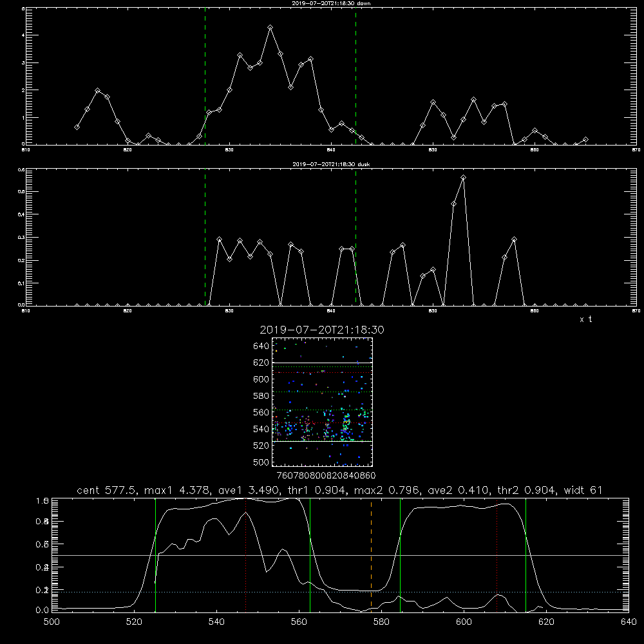Image resolution: width=644 pixels, height=644 pixels.
Task: Click the "2019-07-20T21:18:30 dawn" plot title
Action: point(331,3)
